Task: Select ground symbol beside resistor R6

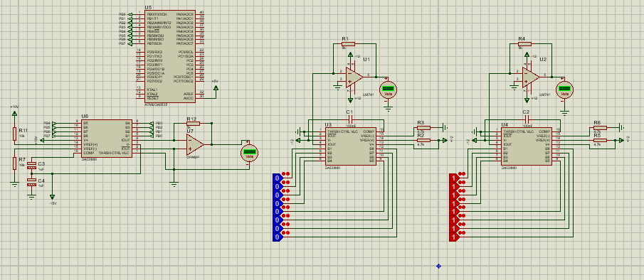Action: tap(622, 127)
